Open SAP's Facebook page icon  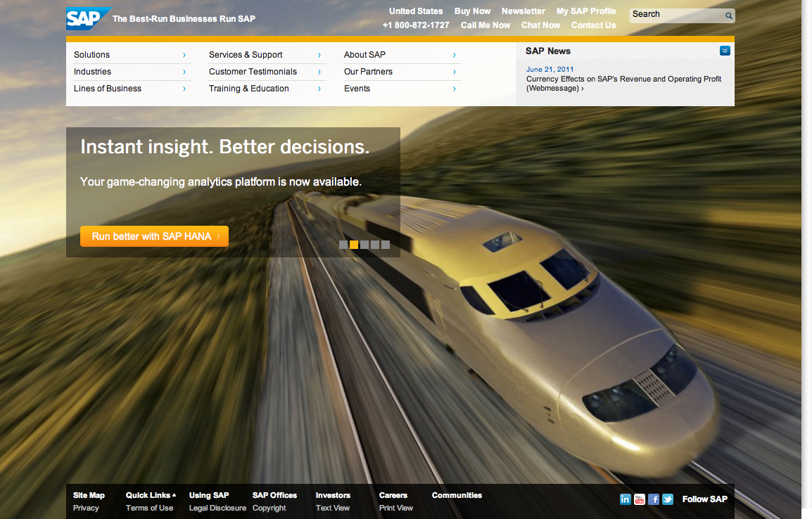coord(654,499)
